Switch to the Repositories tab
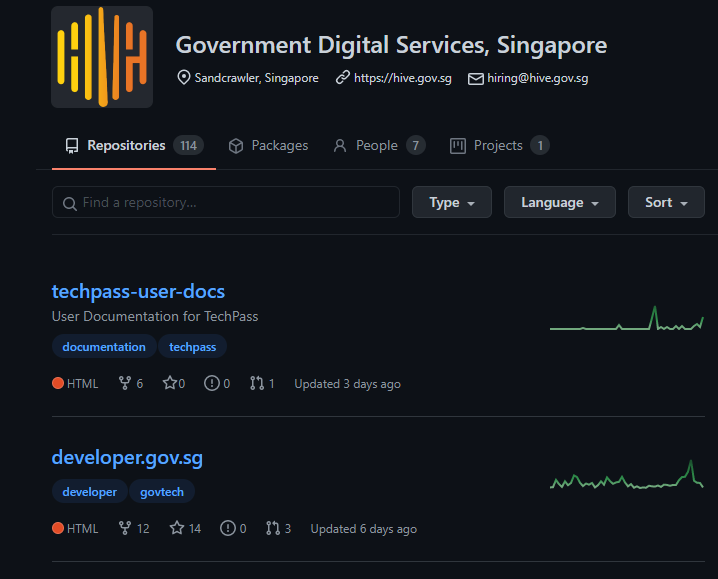 (x=134, y=146)
